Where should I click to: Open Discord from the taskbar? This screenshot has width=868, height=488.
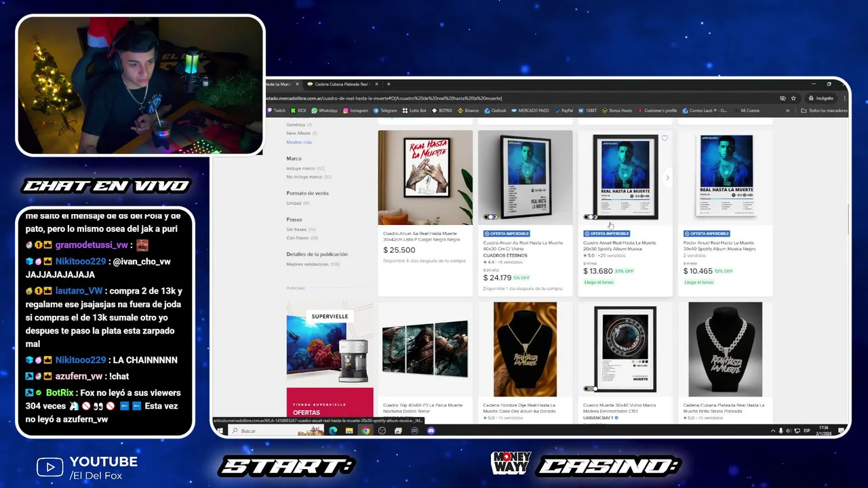(431, 430)
